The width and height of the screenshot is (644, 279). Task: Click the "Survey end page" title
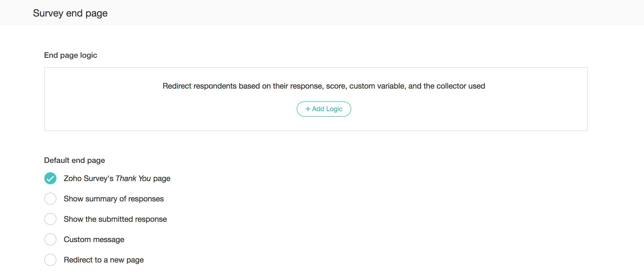pos(70,13)
